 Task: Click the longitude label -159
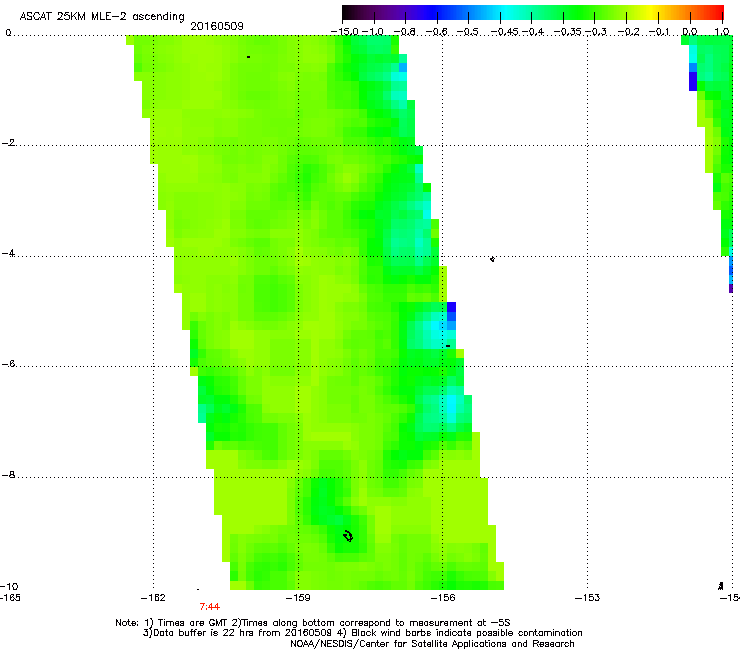point(298,598)
